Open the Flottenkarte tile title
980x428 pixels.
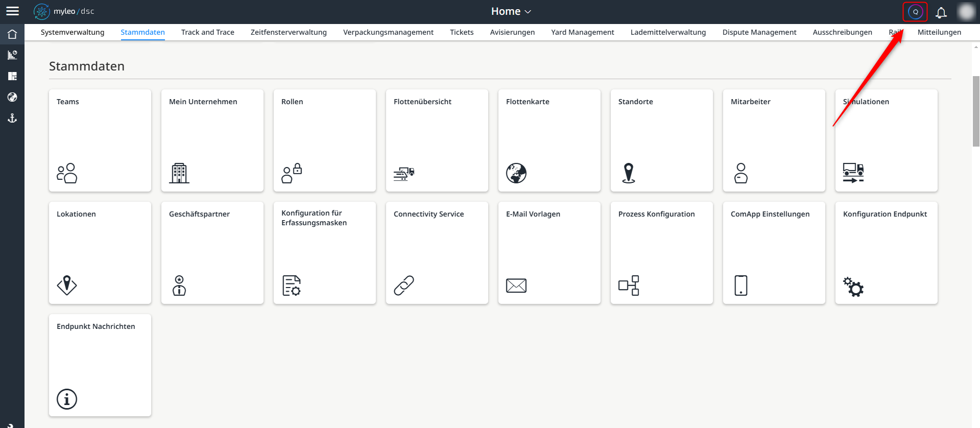click(528, 102)
